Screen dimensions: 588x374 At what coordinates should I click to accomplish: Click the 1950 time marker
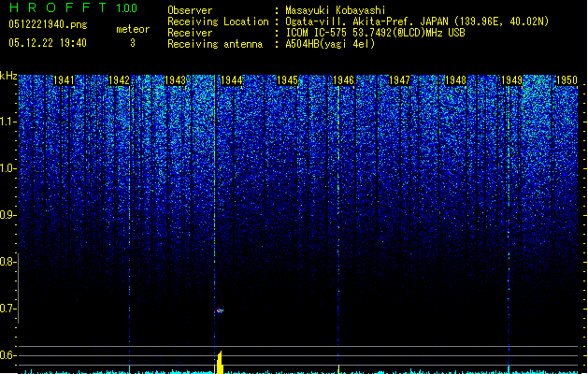[566, 80]
